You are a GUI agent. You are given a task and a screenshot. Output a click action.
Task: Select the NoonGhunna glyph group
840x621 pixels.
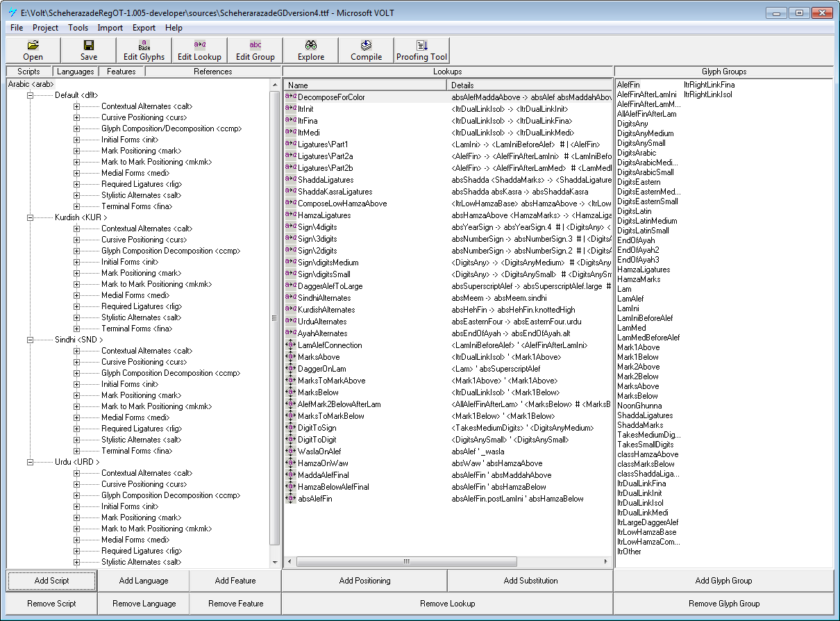tap(639, 406)
